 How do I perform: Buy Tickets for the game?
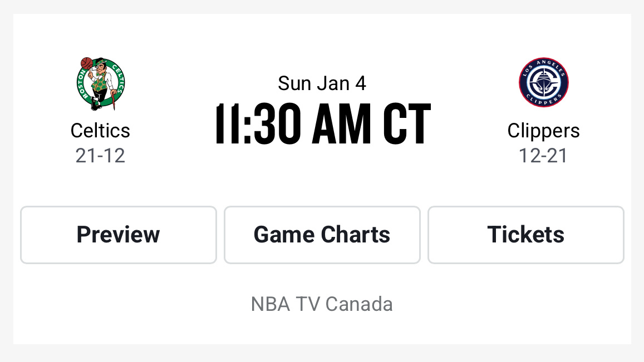[525, 235]
